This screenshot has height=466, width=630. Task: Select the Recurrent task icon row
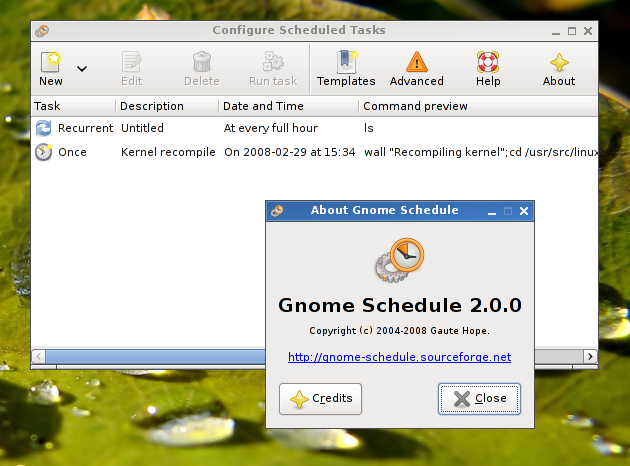pos(43,128)
